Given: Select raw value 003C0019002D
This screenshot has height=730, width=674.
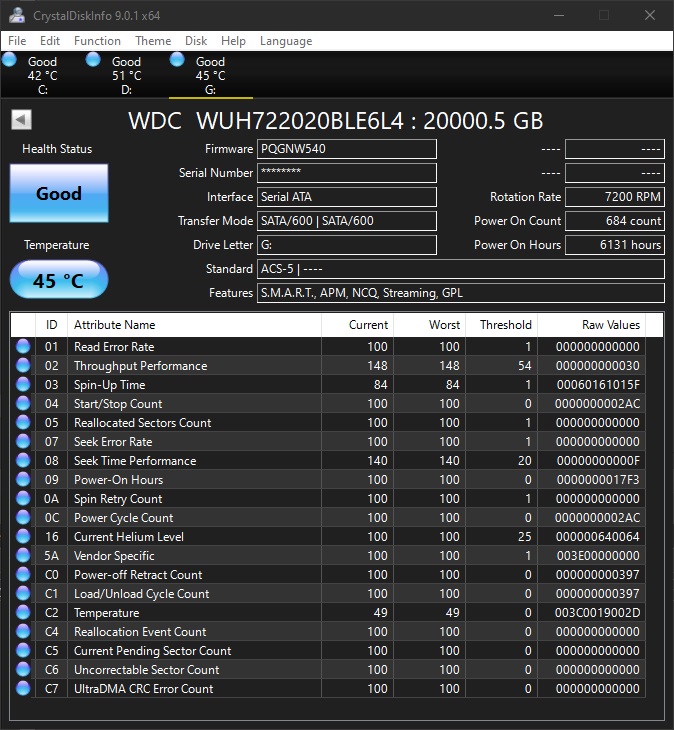Looking at the screenshot, I should pyautogui.click(x=597, y=613).
